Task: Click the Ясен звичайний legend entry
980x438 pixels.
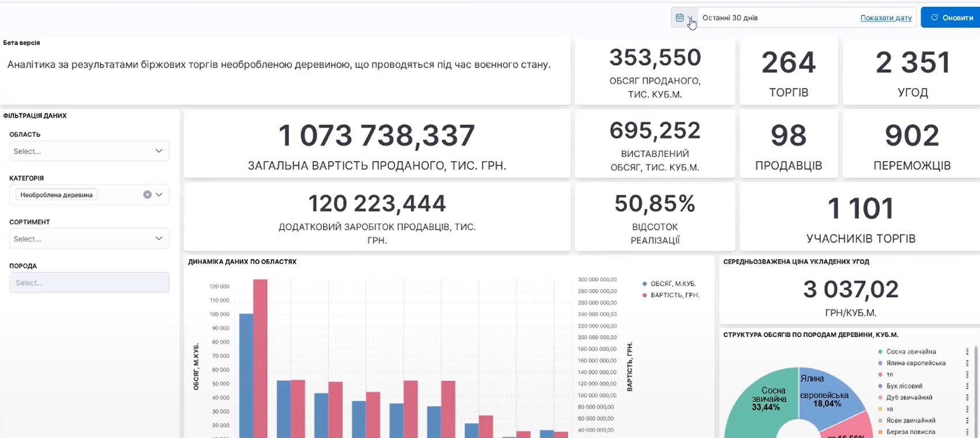Action: click(x=906, y=421)
